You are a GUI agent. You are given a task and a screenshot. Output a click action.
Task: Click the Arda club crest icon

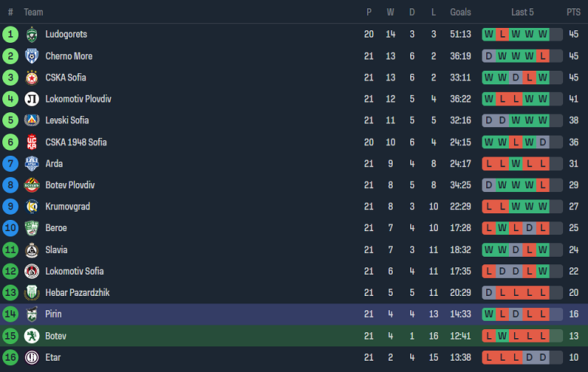[32, 163]
